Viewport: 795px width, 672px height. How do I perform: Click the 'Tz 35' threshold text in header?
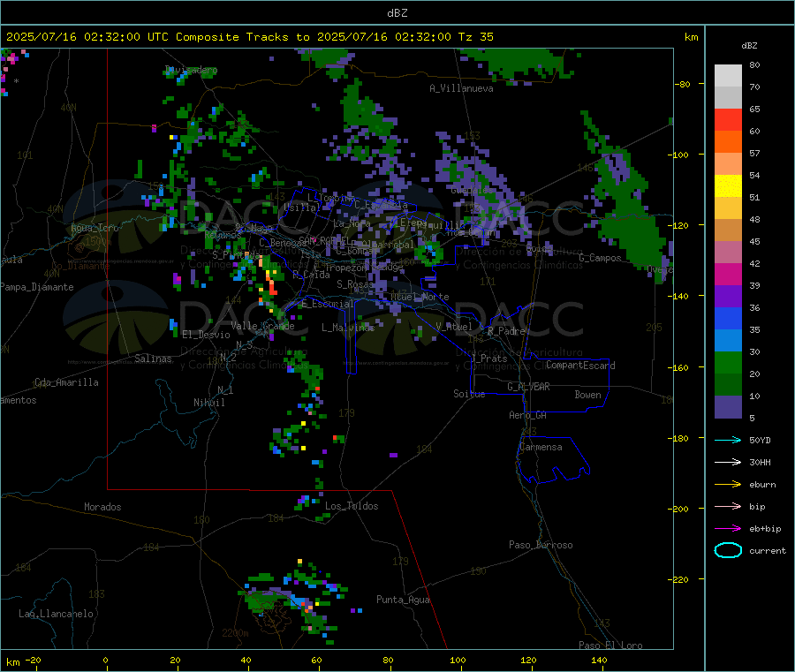(x=475, y=37)
